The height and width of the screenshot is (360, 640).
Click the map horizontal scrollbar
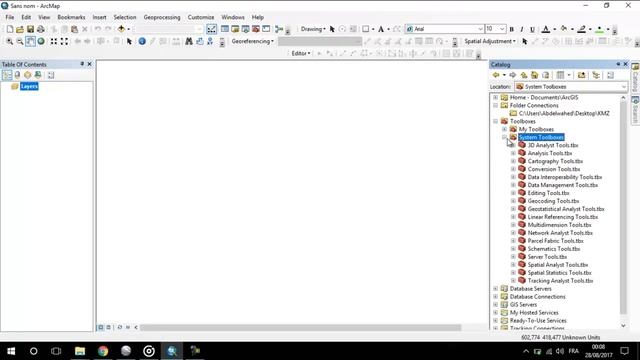click(300, 327)
